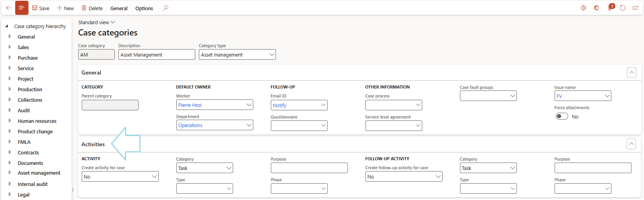Click the Save button

40,8
